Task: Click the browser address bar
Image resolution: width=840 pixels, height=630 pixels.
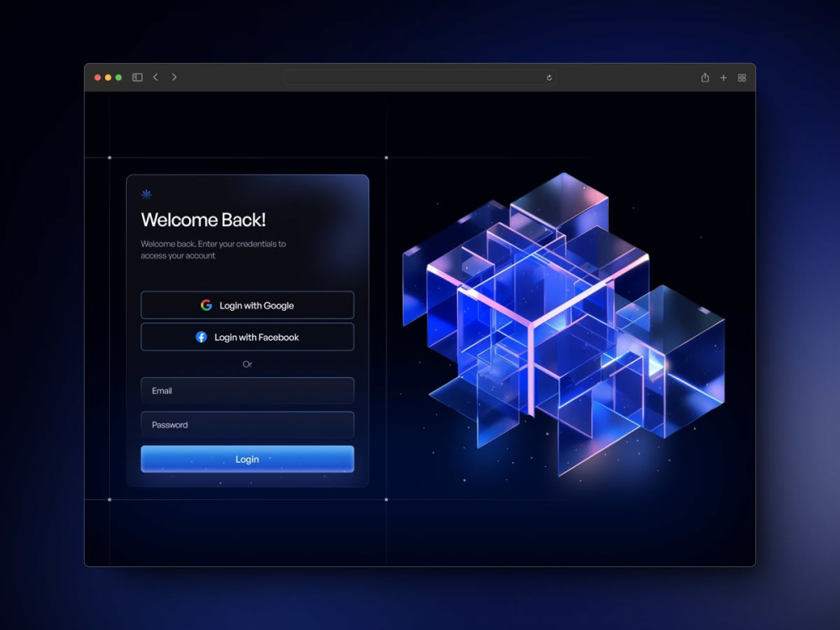Action: [420, 77]
